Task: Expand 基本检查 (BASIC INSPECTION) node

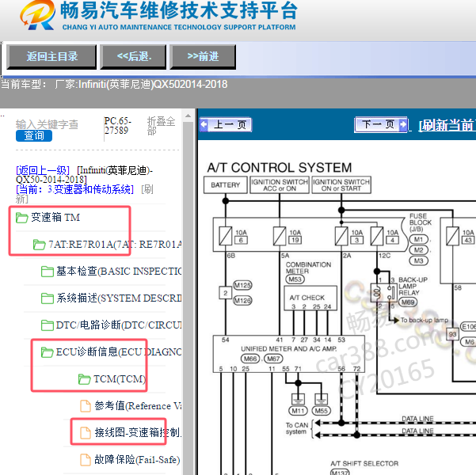Action: point(119,272)
